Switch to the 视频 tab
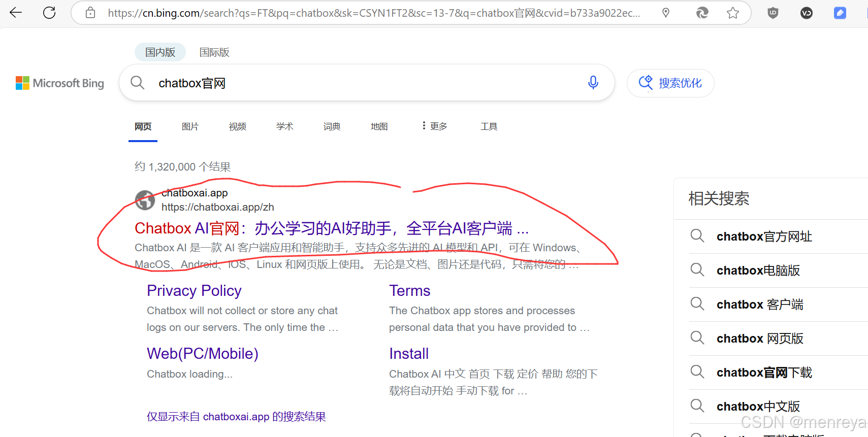The width and height of the screenshot is (868, 437). pyautogui.click(x=237, y=126)
